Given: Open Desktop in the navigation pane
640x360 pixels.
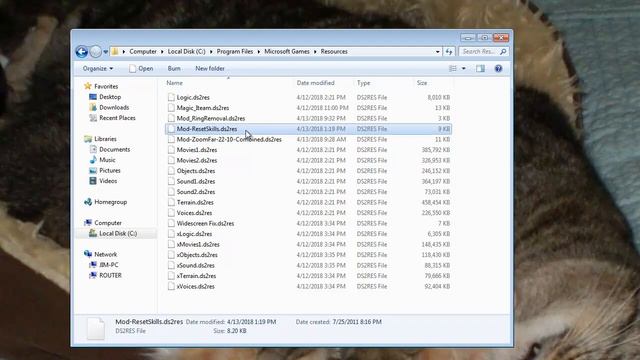Looking at the screenshot, I should pyautogui.click(x=110, y=97).
